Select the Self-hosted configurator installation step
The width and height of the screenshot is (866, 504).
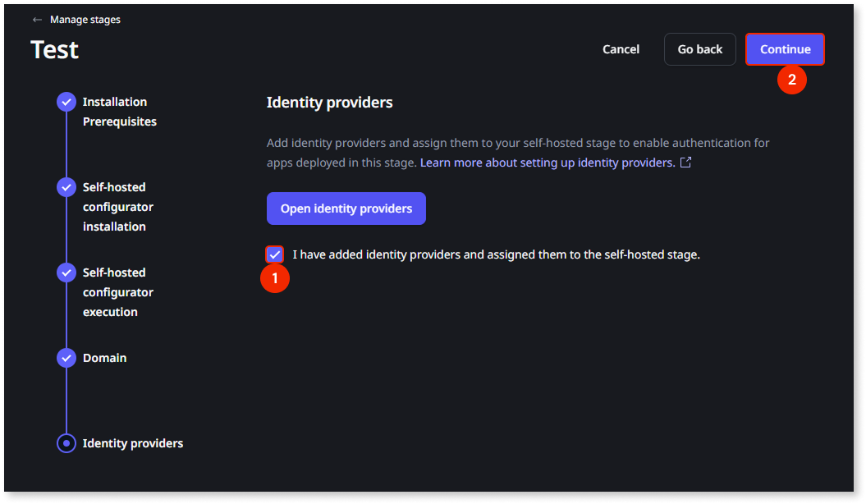click(x=118, y=207)
